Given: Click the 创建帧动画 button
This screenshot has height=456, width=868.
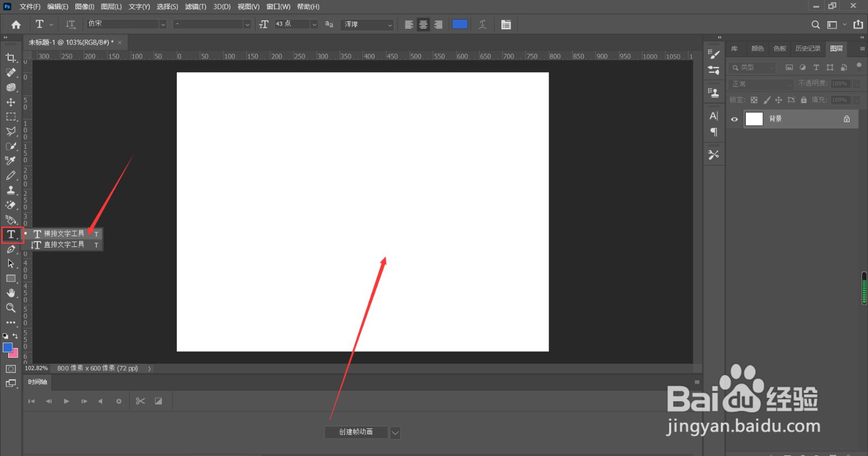Looking at the screenshot, I should 356,432.
